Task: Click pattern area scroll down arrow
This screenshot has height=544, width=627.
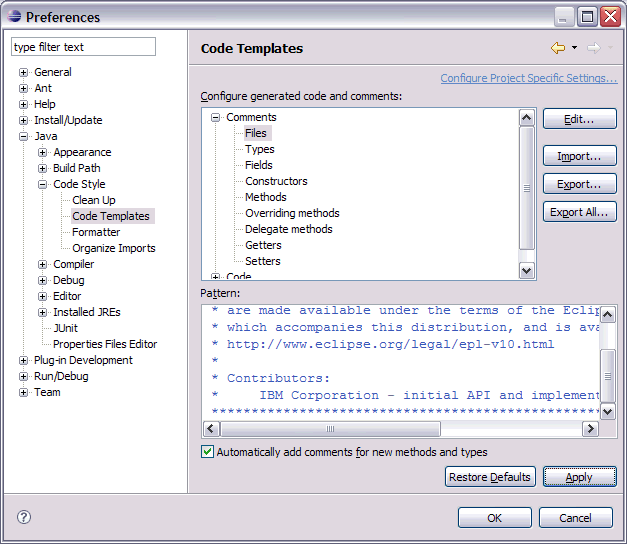Action: pos(608,412)
